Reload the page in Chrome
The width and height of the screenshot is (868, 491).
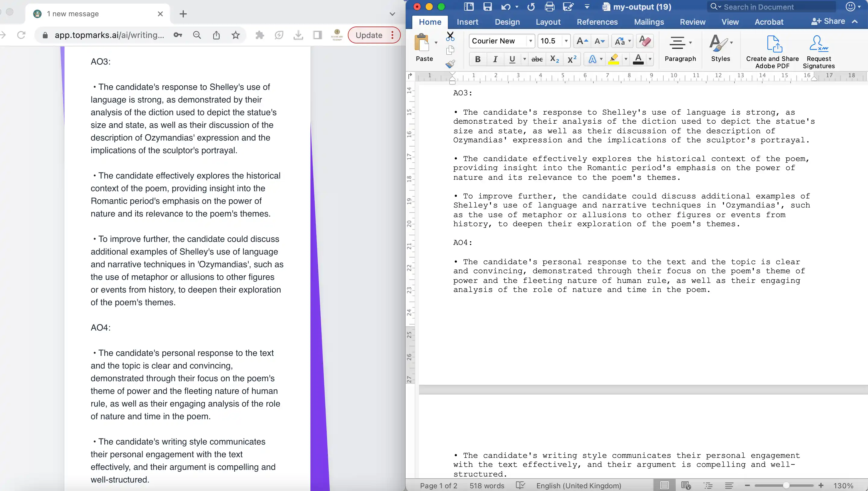click(x=21, y=35)
